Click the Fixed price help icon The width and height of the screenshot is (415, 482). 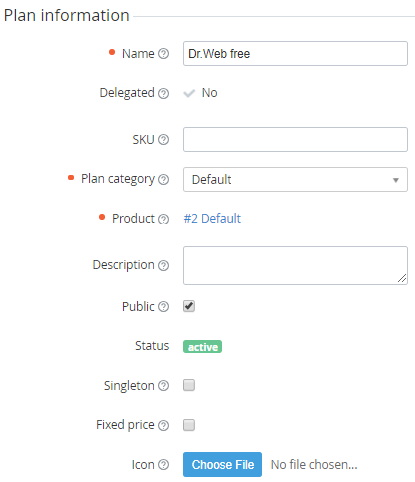pyautogui.click(x=163, y=425)
